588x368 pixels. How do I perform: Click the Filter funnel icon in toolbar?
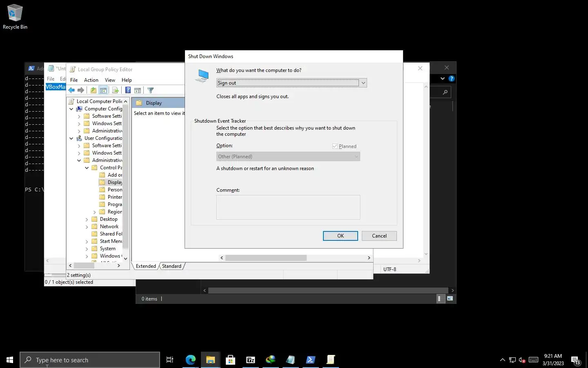tap(150, 90)
